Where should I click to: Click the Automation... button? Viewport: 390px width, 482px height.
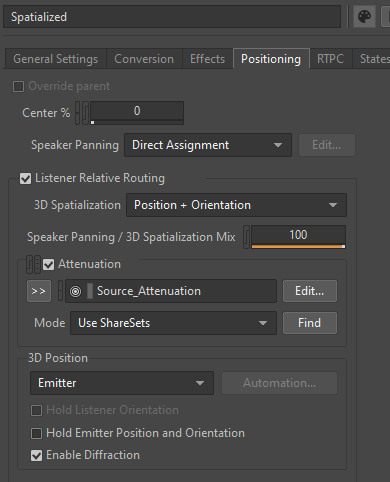(279, 383)
